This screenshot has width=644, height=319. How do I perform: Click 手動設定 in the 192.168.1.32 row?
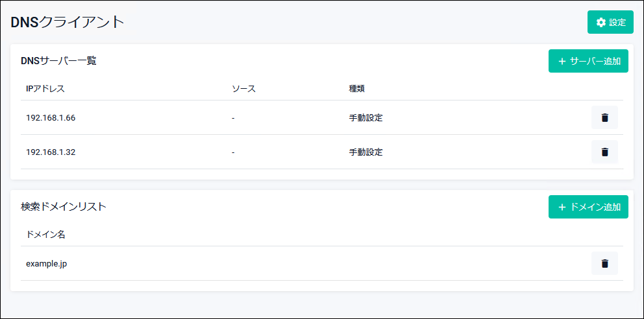(365, 152)
